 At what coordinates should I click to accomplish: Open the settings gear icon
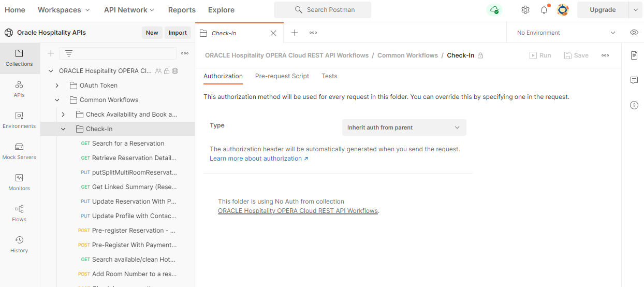tap(525, 10)
